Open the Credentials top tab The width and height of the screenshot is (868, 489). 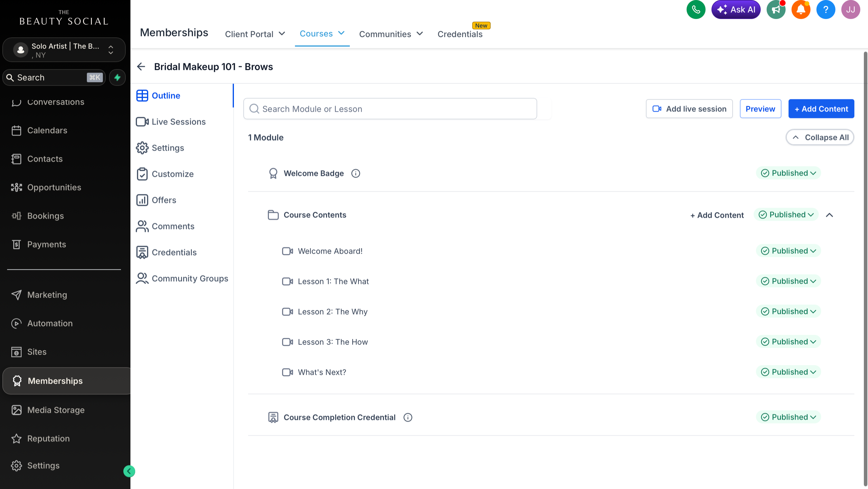coord(460,34)
